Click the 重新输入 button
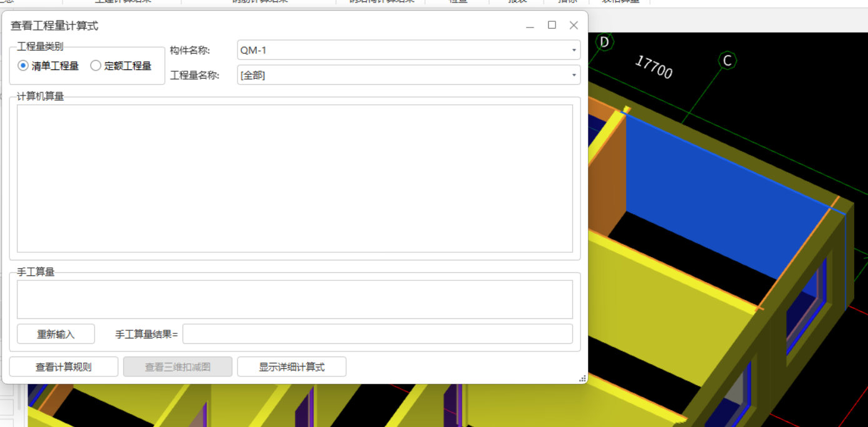868x427 pixels. (x=56, y=334)
